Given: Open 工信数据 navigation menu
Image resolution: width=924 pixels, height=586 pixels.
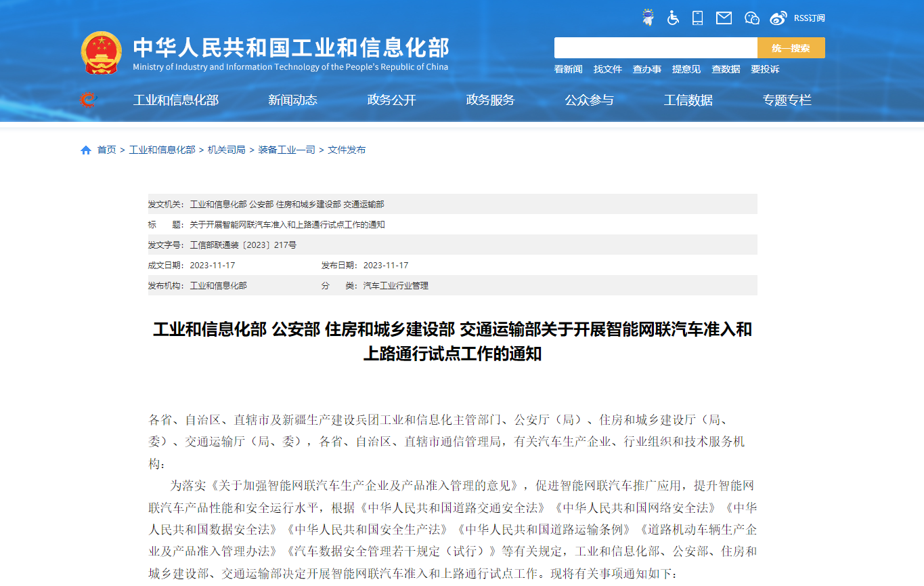Looking at the screenshot, I should 688,100.
